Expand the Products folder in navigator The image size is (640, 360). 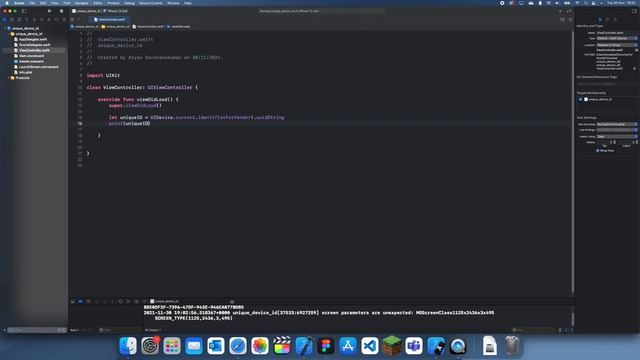pos(9,78)
